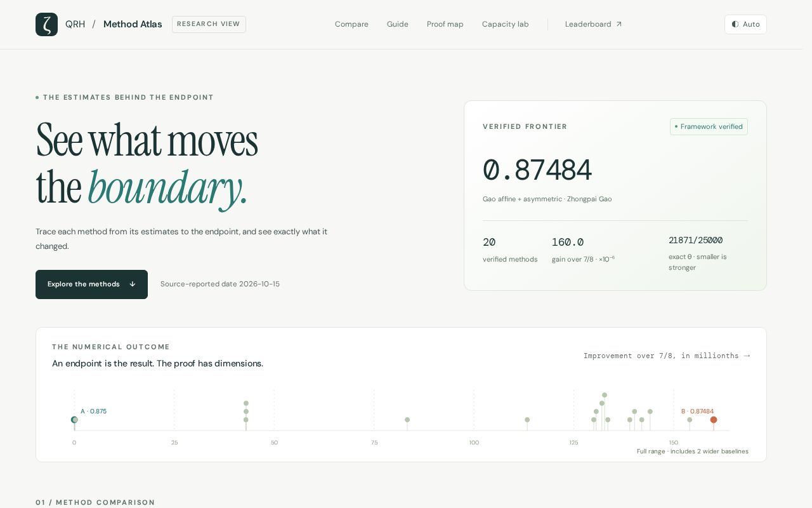Click the Full range wider baselines note
812x508 pixels.
693,451
